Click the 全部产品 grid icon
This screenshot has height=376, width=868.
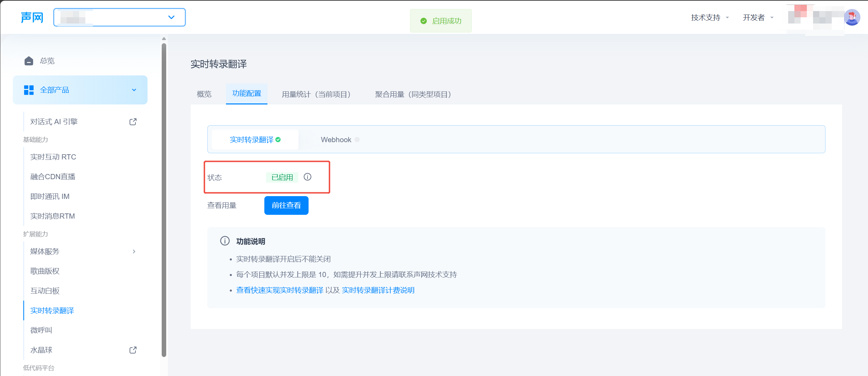click(x=29, y=90)
